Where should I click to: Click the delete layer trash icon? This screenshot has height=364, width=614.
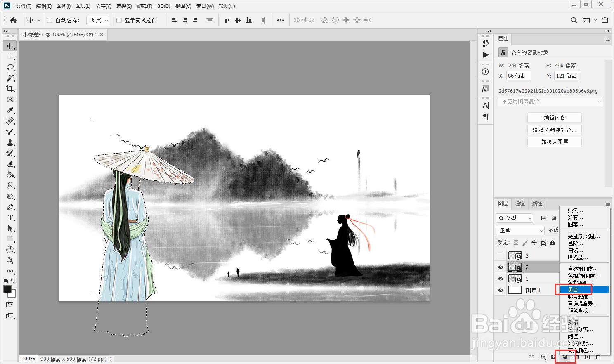(x=598, y=357)
